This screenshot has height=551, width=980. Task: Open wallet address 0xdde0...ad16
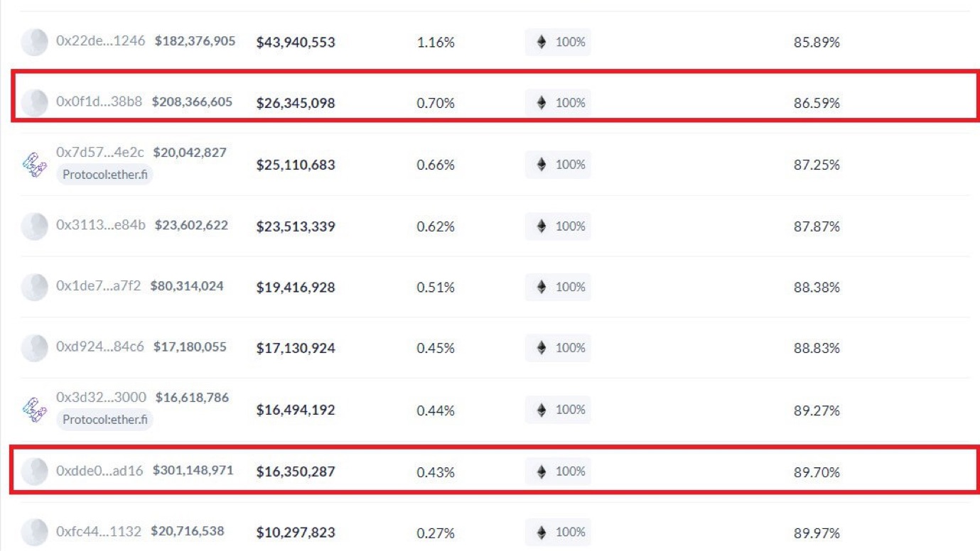point(99,471)
